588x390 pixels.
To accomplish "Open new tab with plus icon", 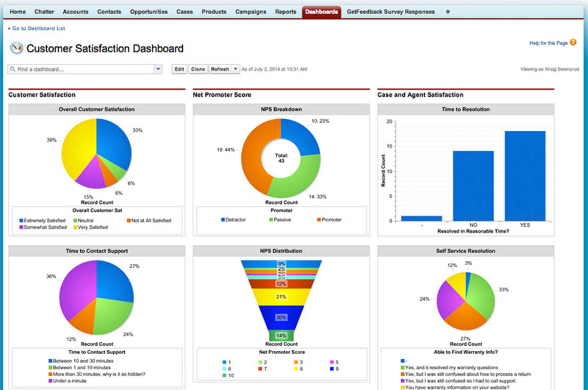I will click(448, 12).
